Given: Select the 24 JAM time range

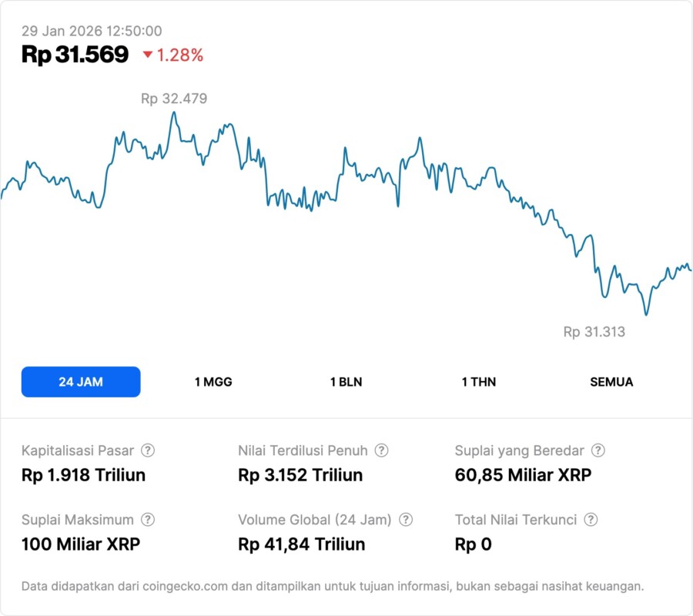Looking at the screenshot, I should (x=81, y=382).
